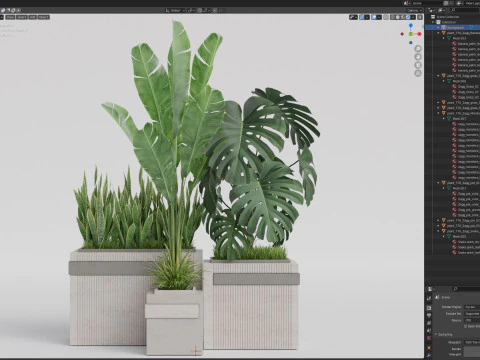Image resolution: width=480 pixels, height=360 pixels.
Task: Switch to material preview shading
Action: [x=403, y=17]
